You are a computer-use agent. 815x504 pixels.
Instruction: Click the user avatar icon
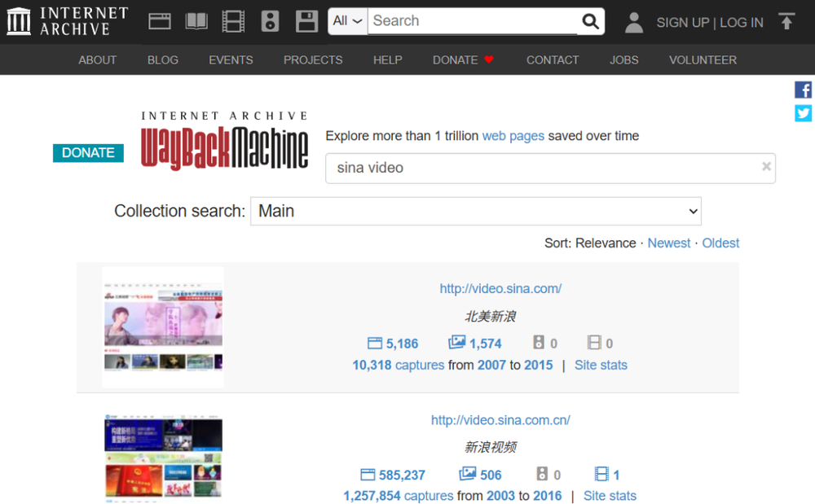click(634, 22)
